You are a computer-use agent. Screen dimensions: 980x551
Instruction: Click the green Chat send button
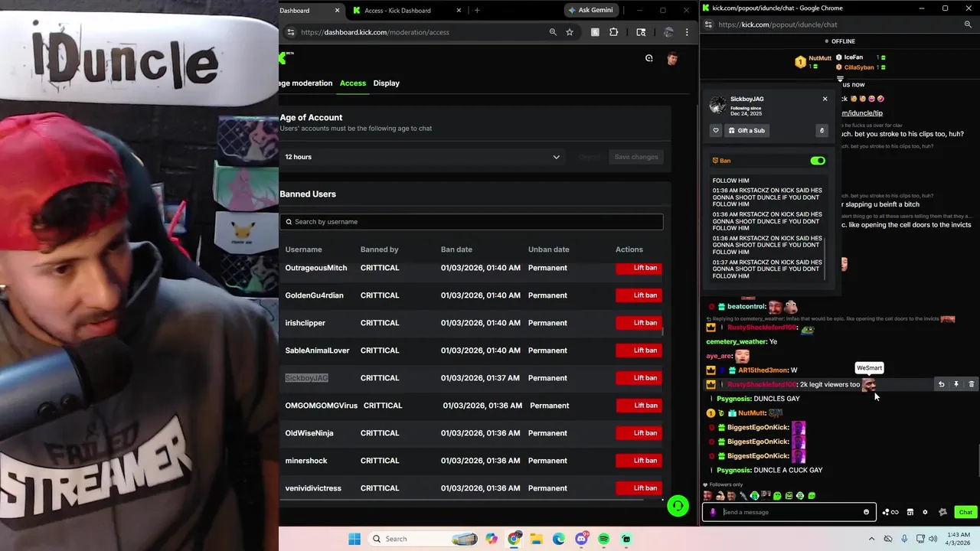coord(965,512)
